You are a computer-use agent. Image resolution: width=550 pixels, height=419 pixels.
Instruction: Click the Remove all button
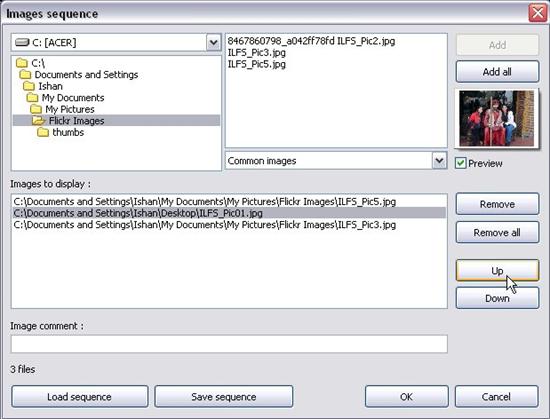(x=497, y=232)
